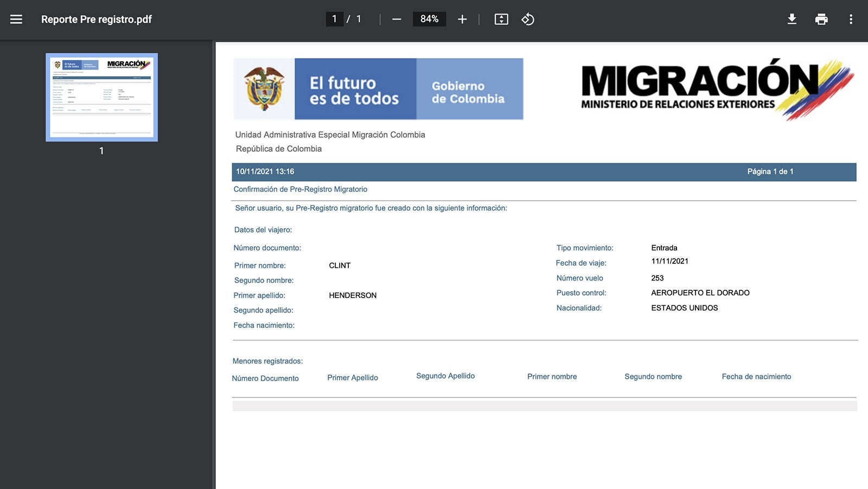Select the Entrada movement value
The width and height of the screenshot is (868, 489).
coord(665,248)
